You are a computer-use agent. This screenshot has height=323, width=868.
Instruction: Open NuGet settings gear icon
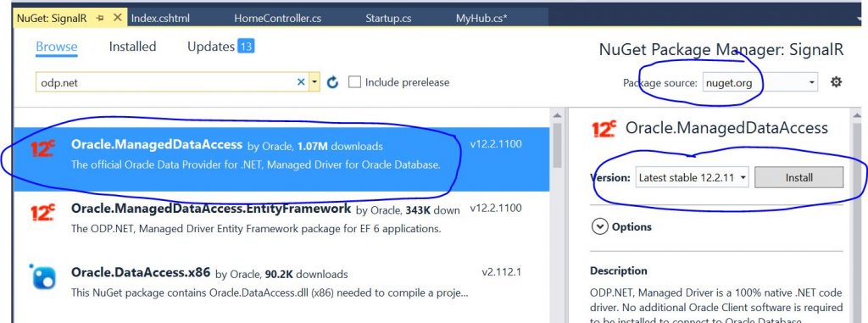pos(836,82)
